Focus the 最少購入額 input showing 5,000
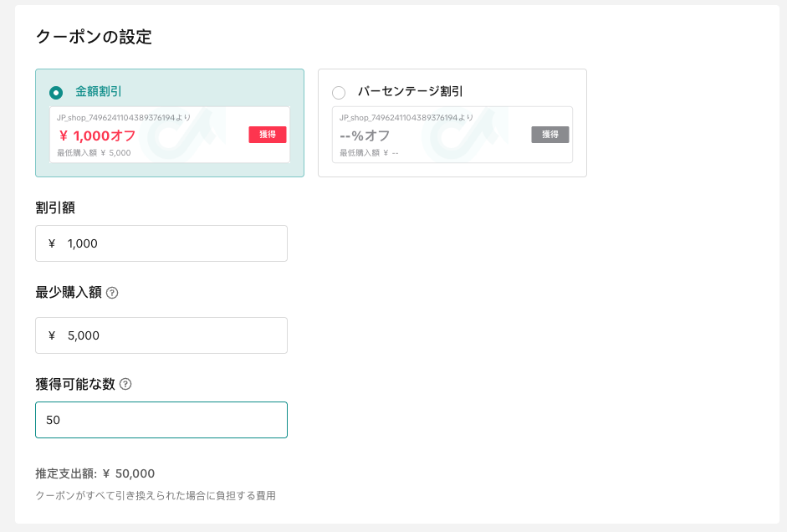787x532 pixels. pos(167,335)
